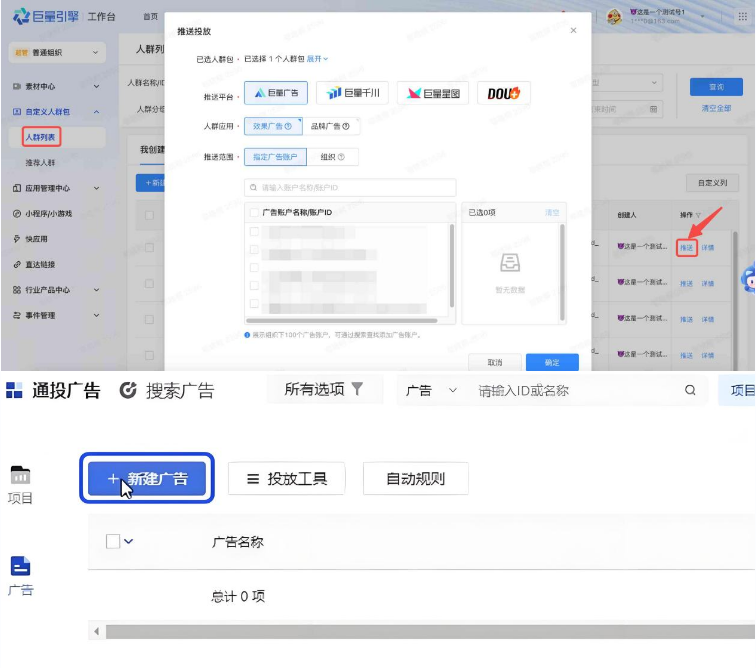
Task: Open 小程序/小游戏 from the sidebar
Action: pyautogui.click(x=48, y=214)
